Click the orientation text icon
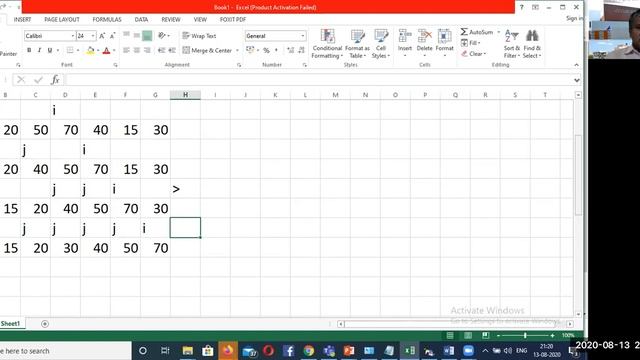 click(162, 36)
